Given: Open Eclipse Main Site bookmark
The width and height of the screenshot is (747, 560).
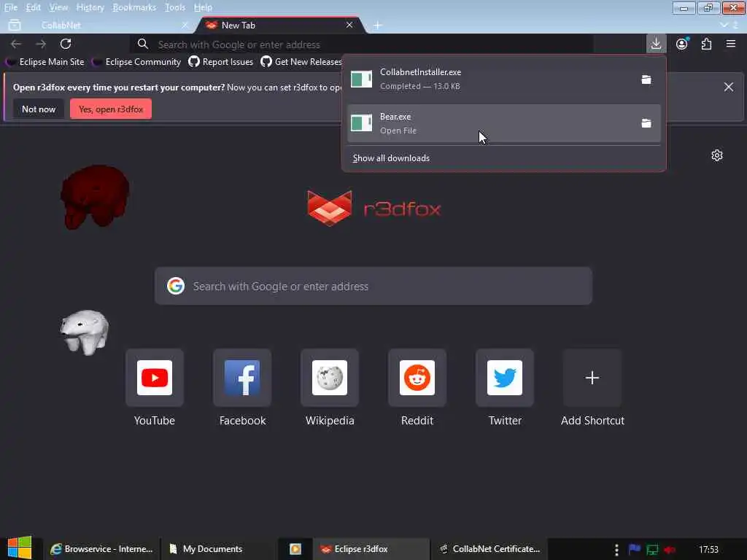Looking at the screenshot, I should click(x=45, y=62).
